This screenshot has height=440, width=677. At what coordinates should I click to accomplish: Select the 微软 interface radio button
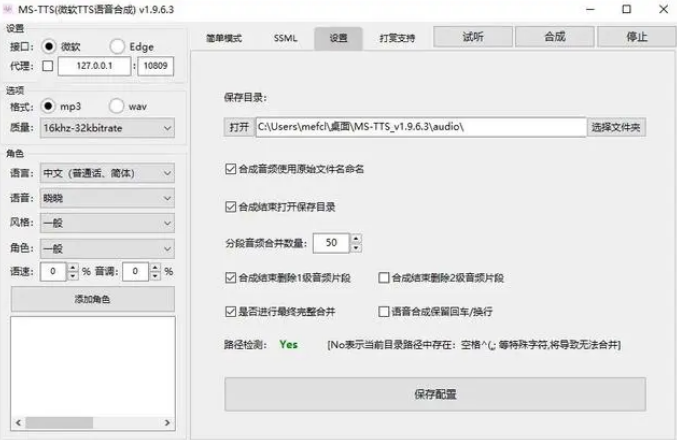click(x=49, y=46)
